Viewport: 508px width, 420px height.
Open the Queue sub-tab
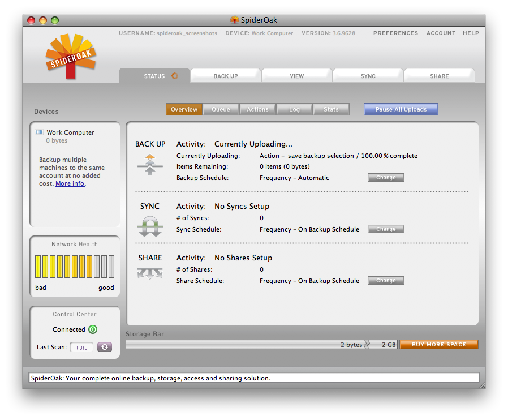click(x=221, y=109)
